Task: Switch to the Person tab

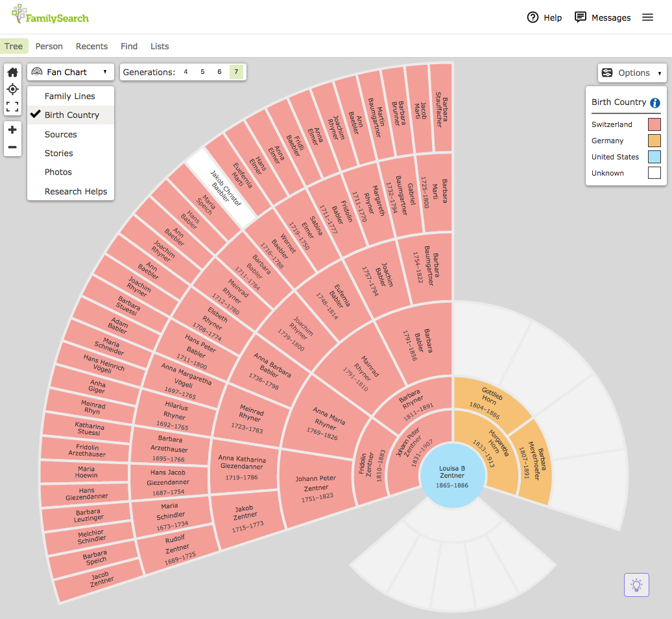Action: coord(49,46)
